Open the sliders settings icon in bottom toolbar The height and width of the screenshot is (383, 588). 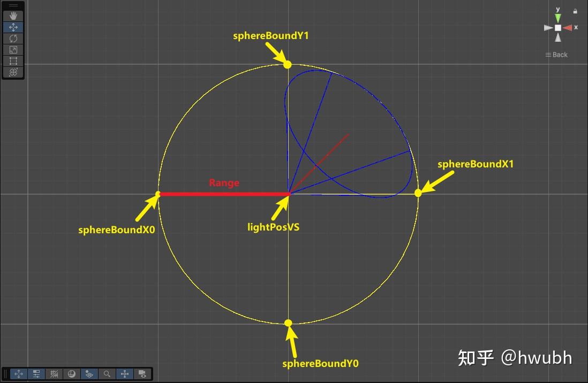pyautogui.click(x=36, y=373)
